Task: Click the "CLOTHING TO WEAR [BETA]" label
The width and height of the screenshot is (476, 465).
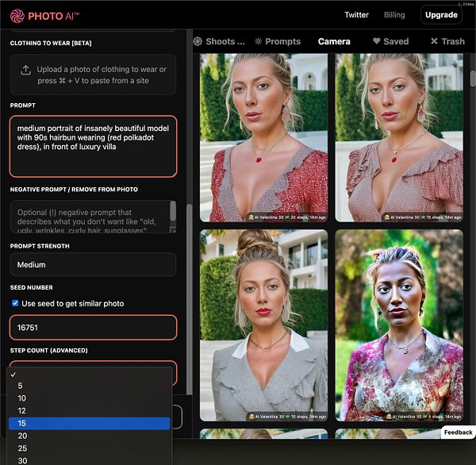Action: (x=51, y=43)
